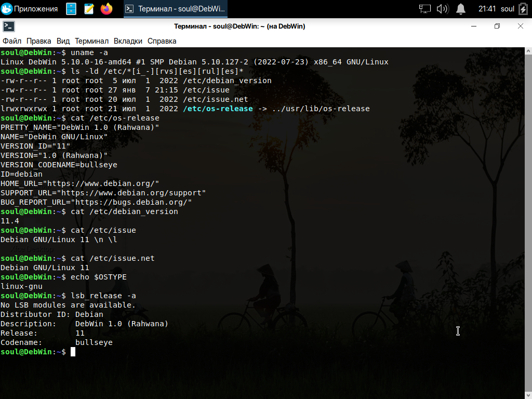532x399 pixels.
Task: Click the 'lsb_release -a' command
Action: point(103,296)
